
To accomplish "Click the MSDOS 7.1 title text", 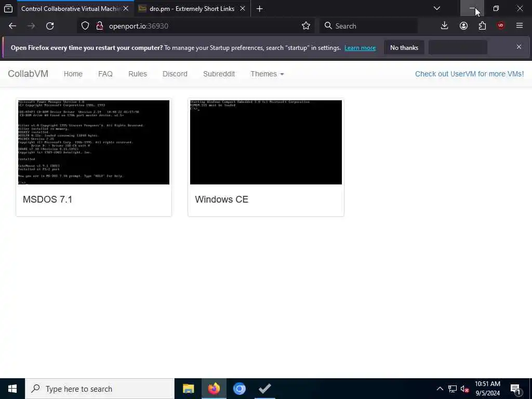I will [47, 199].
